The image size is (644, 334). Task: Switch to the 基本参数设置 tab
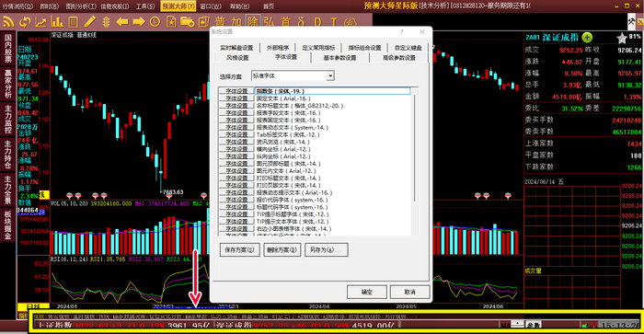coord(340,58)
